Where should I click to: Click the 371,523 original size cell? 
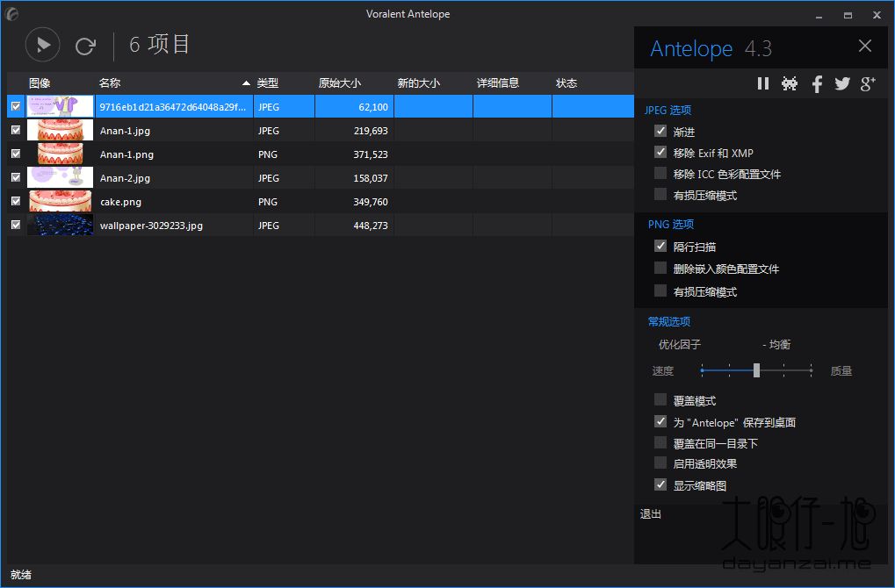[355, 154]
